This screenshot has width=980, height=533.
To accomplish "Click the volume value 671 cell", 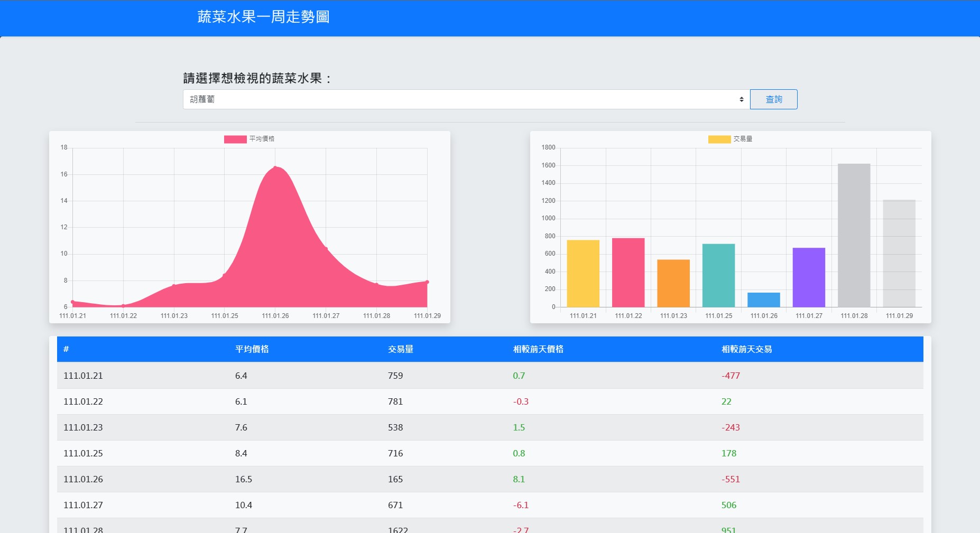I will (x=395, y=505).
